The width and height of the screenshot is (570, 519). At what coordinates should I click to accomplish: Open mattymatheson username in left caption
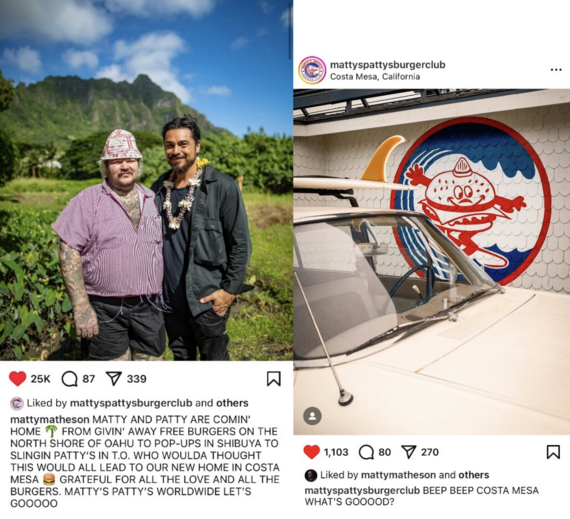(50, 419)
